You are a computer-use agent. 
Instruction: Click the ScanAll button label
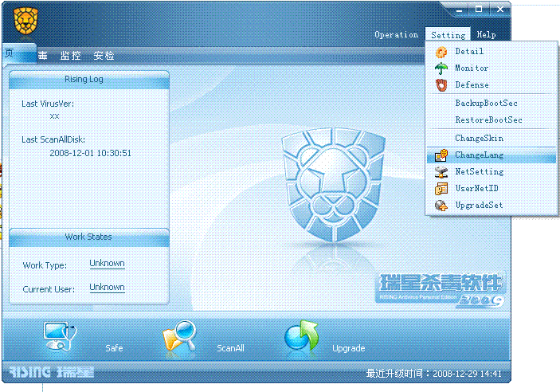pos(230,348)
